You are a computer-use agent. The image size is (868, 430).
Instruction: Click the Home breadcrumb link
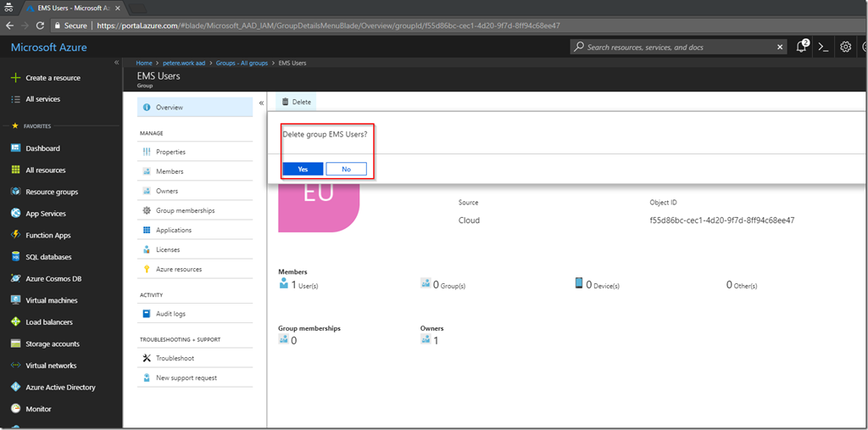pyautogui.click(x=144, y=63)
